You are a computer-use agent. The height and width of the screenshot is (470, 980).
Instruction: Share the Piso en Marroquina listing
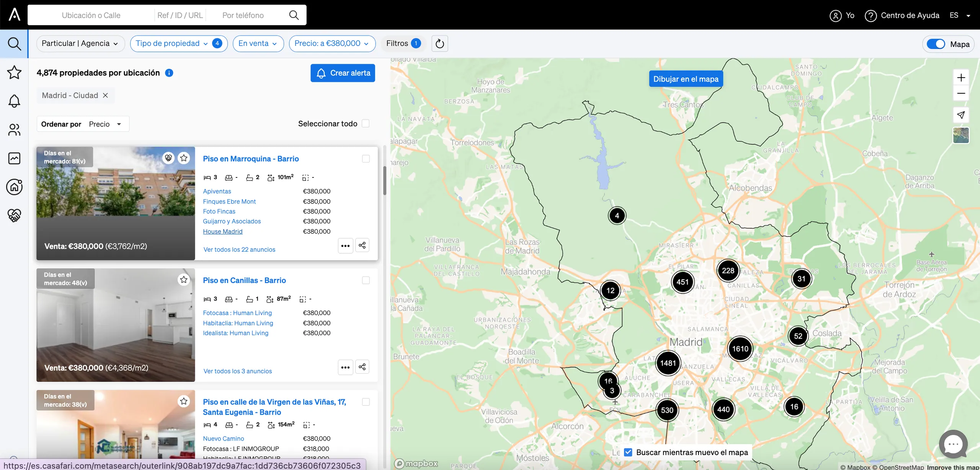point(362,246)
